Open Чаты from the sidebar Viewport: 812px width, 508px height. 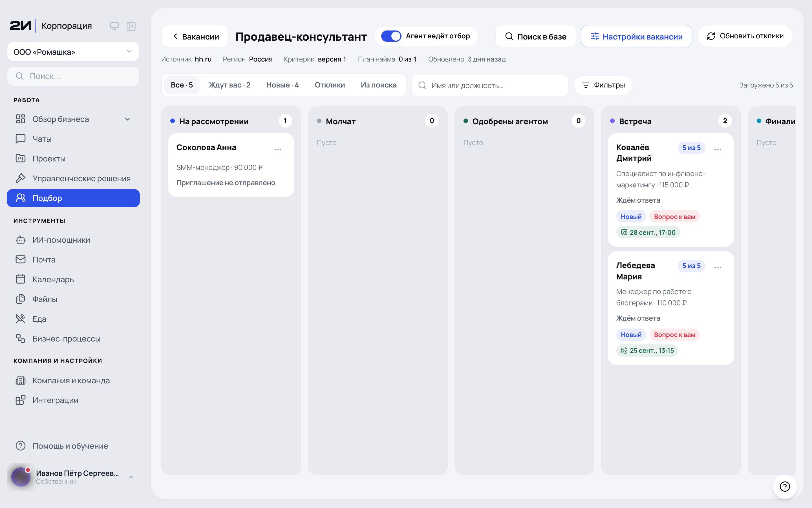(x=73, y=139)
